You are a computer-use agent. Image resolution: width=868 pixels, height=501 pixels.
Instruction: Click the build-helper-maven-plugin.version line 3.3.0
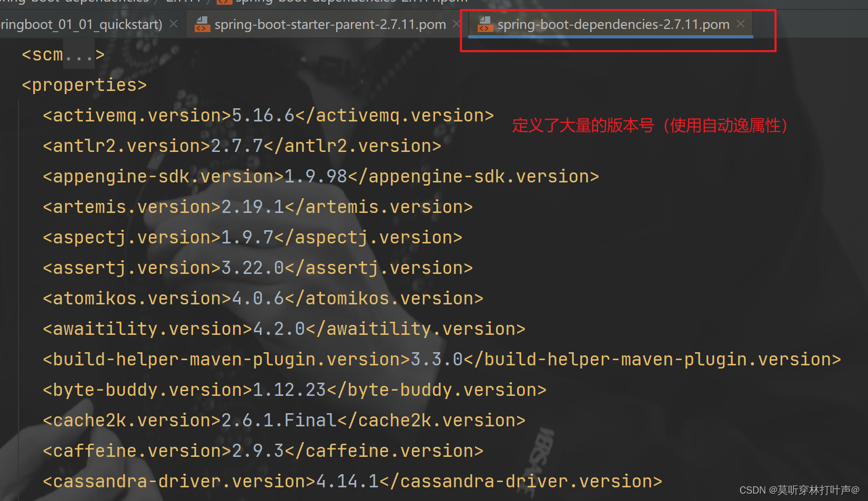coord(442,359)
